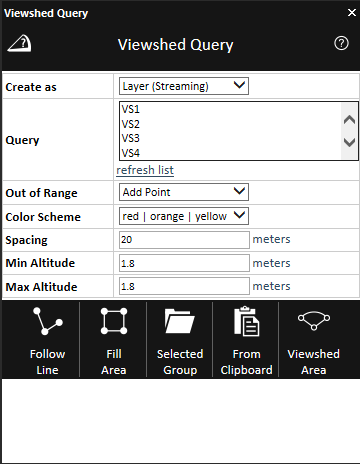360x464 pixels.
Task: Click the Follow Line icon
Action: coord(47,321)
